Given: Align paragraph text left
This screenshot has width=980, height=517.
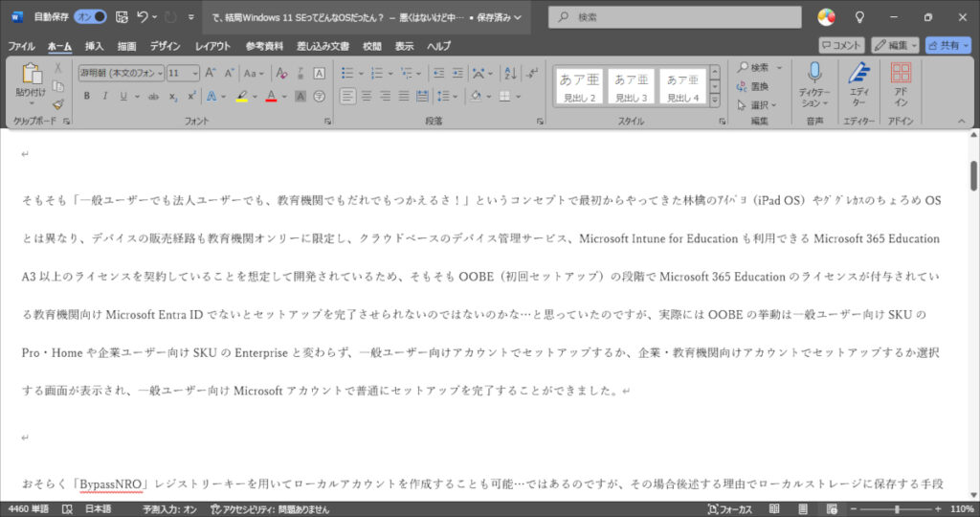Looking at the screenshot, I should (x=347, y=97).
